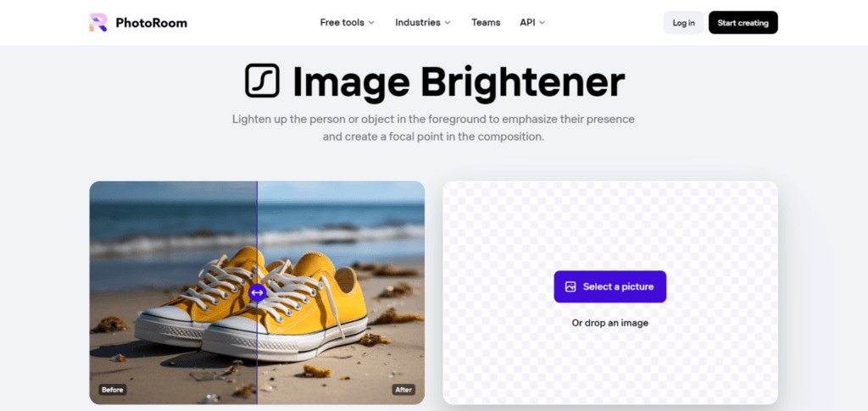Click the picture icon inside the upload button
The width and height of the screenshot is (868, 411).
[x=570, y=287]
